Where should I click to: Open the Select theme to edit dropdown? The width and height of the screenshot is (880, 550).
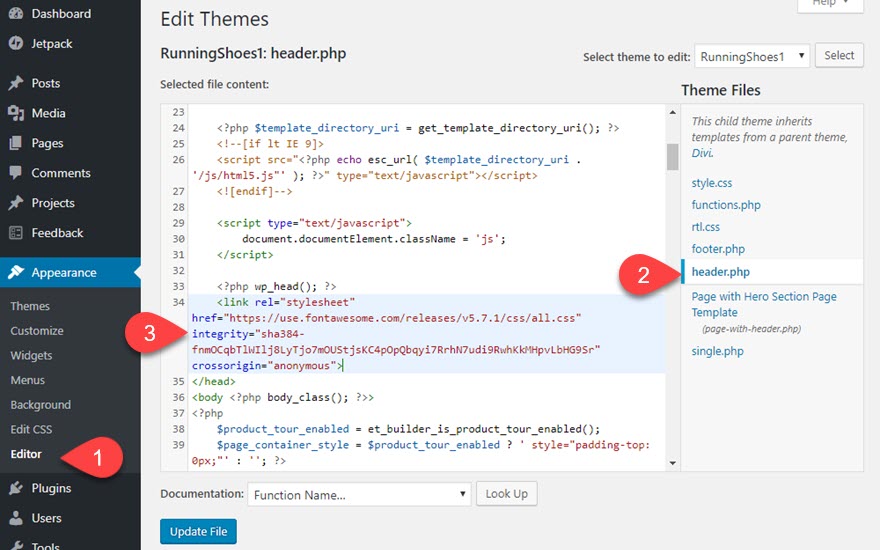(x=752, y=57)
